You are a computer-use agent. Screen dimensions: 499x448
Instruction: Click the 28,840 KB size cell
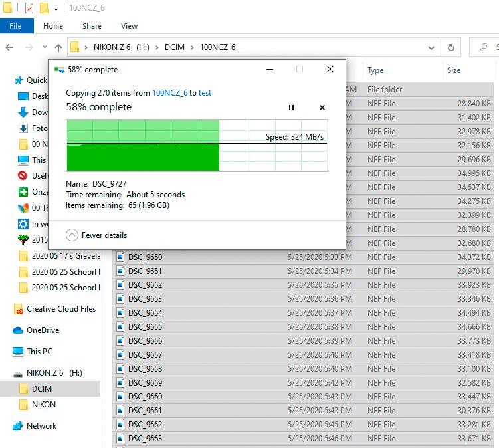[474, 104]
